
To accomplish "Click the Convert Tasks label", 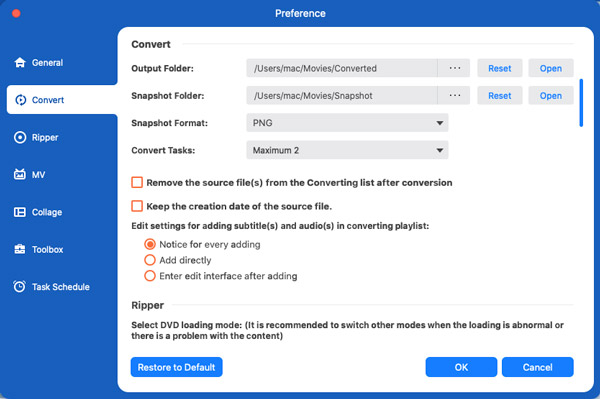I will [x=163, y=150].
